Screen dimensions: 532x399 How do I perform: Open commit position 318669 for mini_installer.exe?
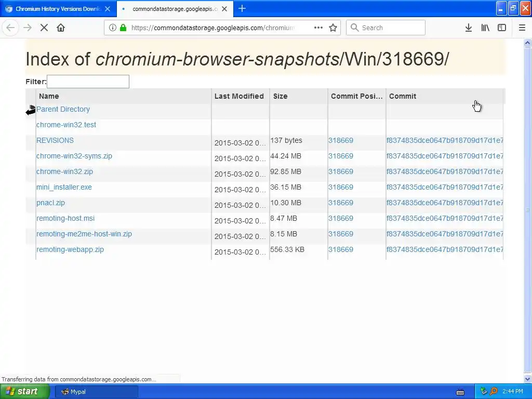[341, 187]
